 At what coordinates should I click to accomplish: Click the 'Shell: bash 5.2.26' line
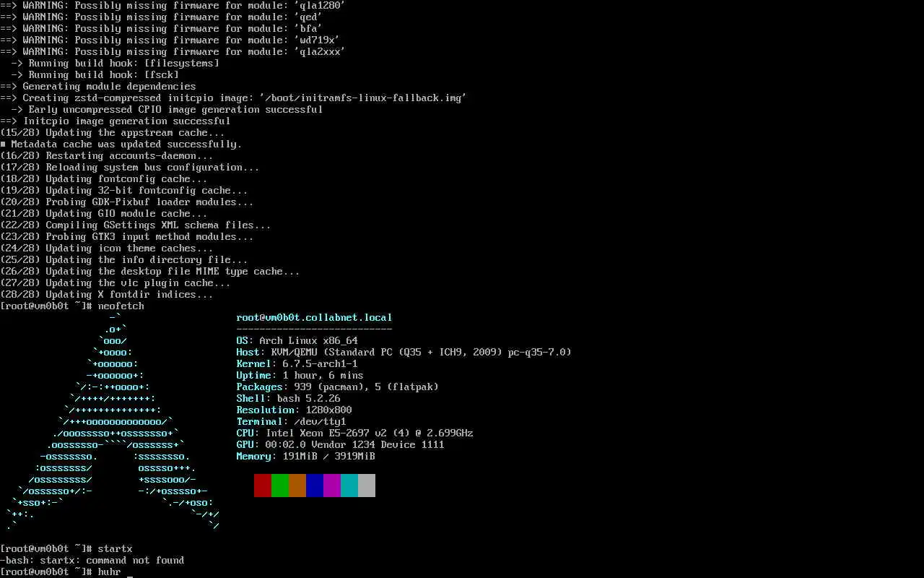288,399
